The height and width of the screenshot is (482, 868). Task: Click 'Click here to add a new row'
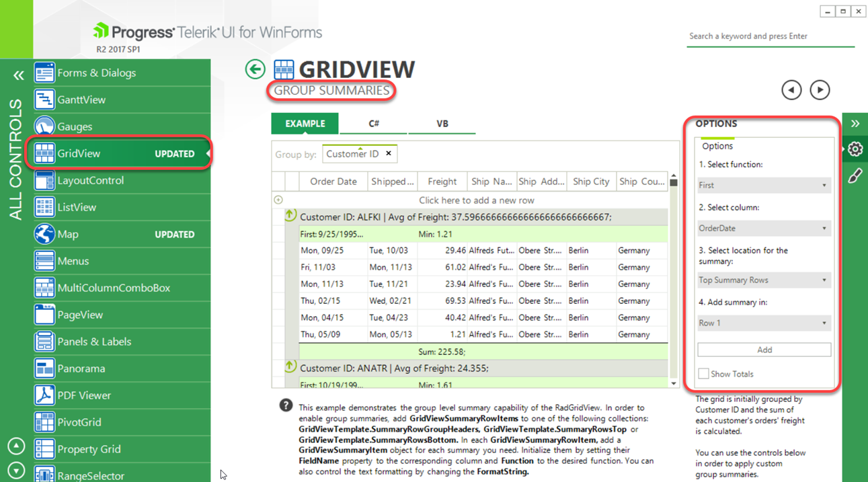tap(477, 200)
